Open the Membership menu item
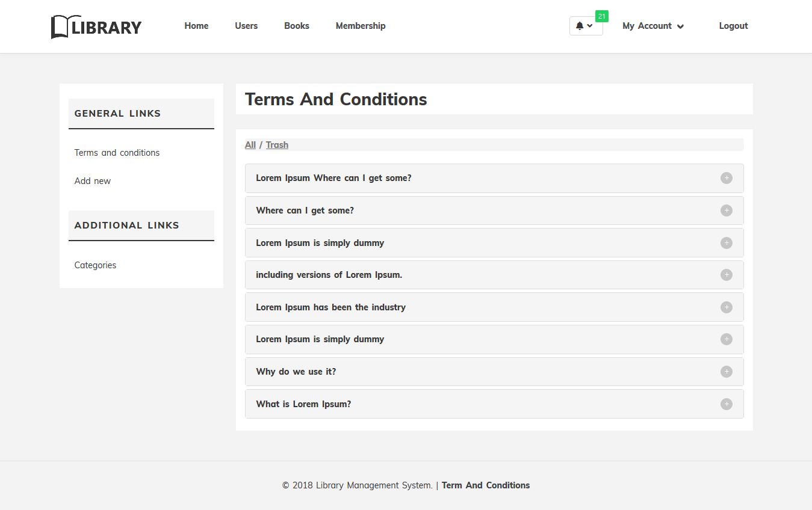This screenshot has width=812, height=510. [361, 26]
